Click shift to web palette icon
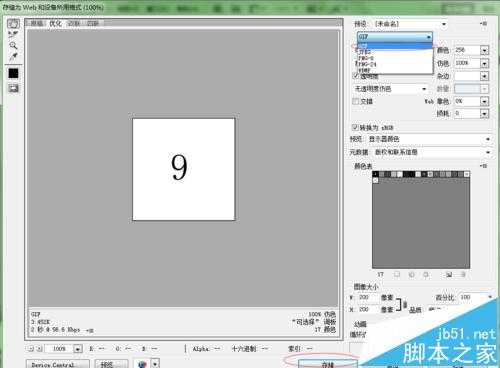 coord(411,274)
